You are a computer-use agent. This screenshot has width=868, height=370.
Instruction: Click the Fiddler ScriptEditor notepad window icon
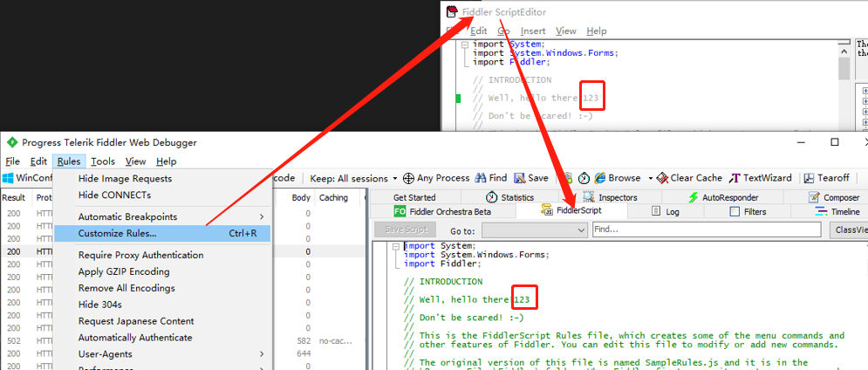pos(452,11)
